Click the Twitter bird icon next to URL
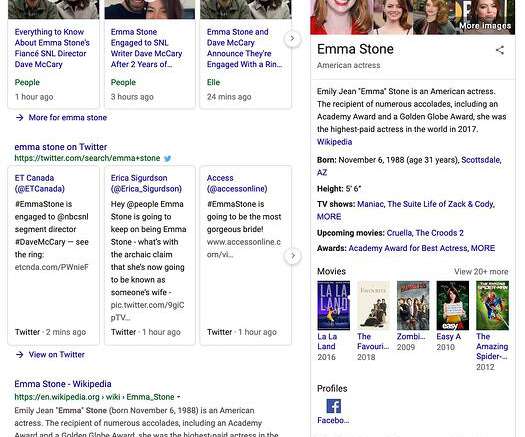Image resolution: width=525 pixels, height=437 pixels. pyautogui.click(x=167, y=158)
